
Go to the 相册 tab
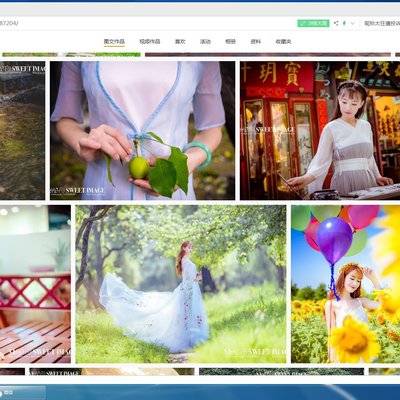tap(230, 42)
